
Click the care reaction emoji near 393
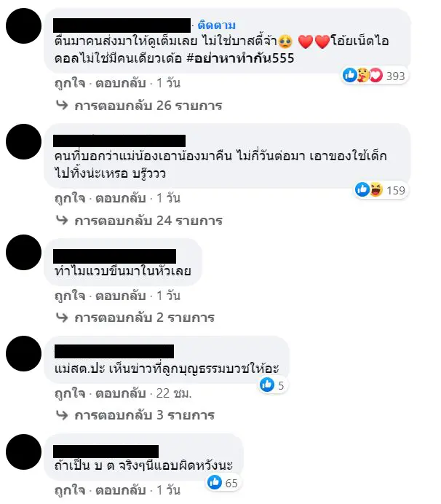coord(363,75)
